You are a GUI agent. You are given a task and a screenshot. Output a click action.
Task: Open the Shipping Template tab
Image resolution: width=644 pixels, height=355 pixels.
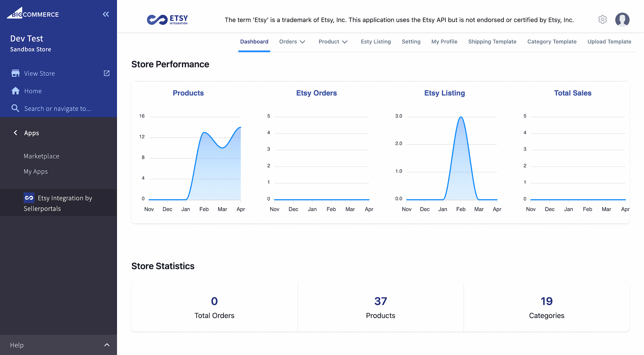point(492,42)
